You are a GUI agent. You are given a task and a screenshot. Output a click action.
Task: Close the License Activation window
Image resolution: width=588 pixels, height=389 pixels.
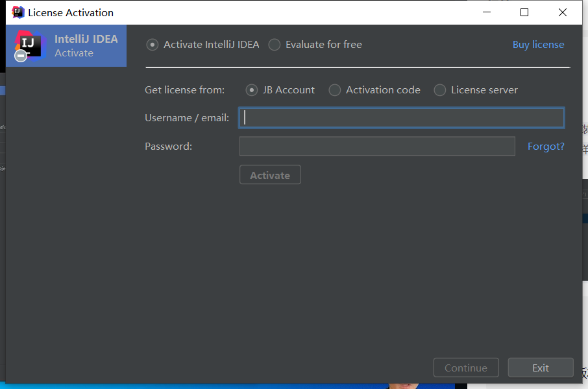563,12
